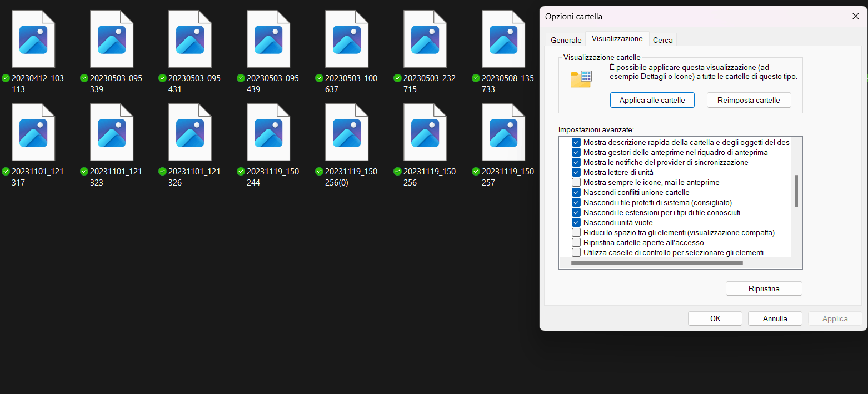This screenshot has width=868, height=394.
Task: Uncheck Nascondi le estensioni per tipi conosciuti
Action: (x=576, y=212)
